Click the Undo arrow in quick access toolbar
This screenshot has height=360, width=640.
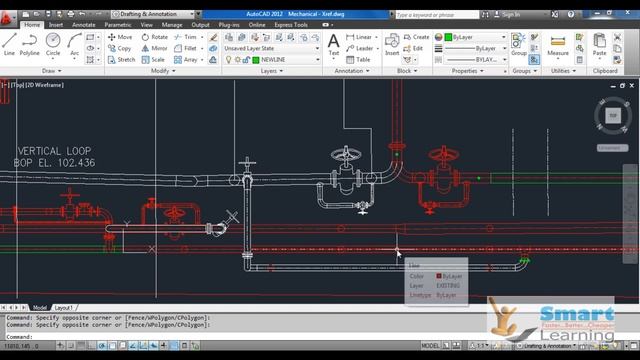pyautogui.click(x=82, y=14)
